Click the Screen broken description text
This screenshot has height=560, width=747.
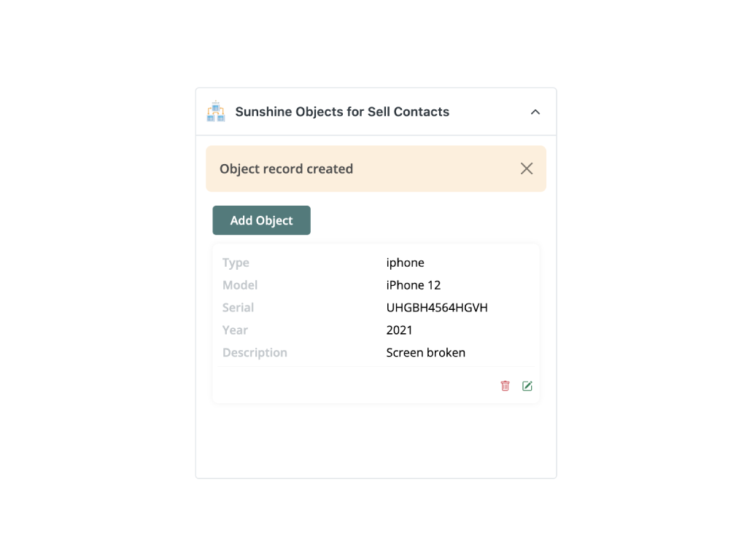pos(425,353)
